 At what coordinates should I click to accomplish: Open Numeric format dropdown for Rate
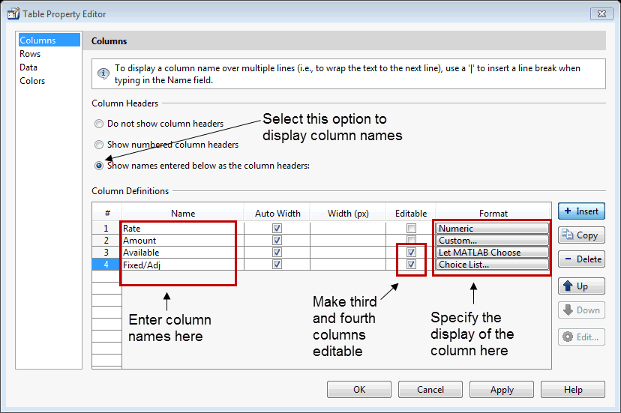click(x=492, y=228)
